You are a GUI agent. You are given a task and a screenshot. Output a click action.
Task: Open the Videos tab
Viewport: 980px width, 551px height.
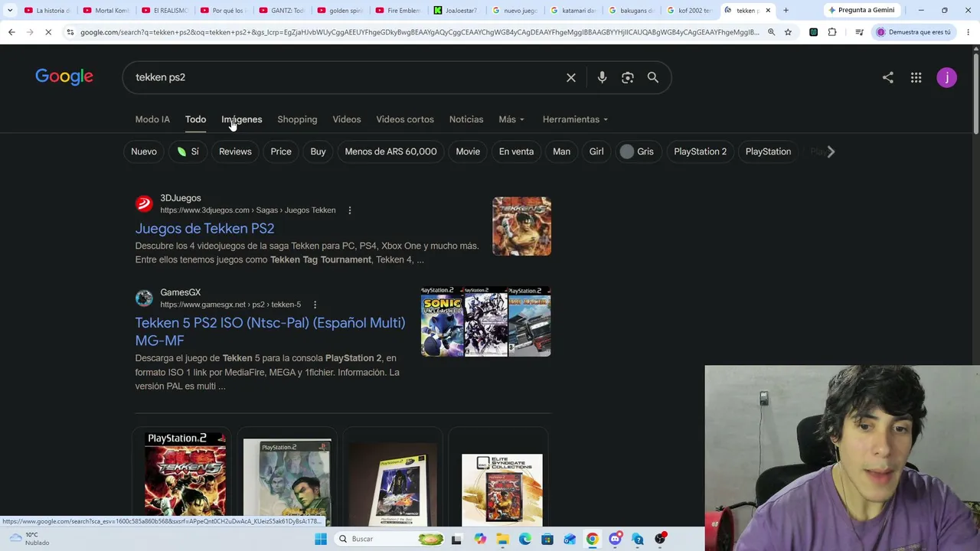pyautogui.click(x=347, y=119)
